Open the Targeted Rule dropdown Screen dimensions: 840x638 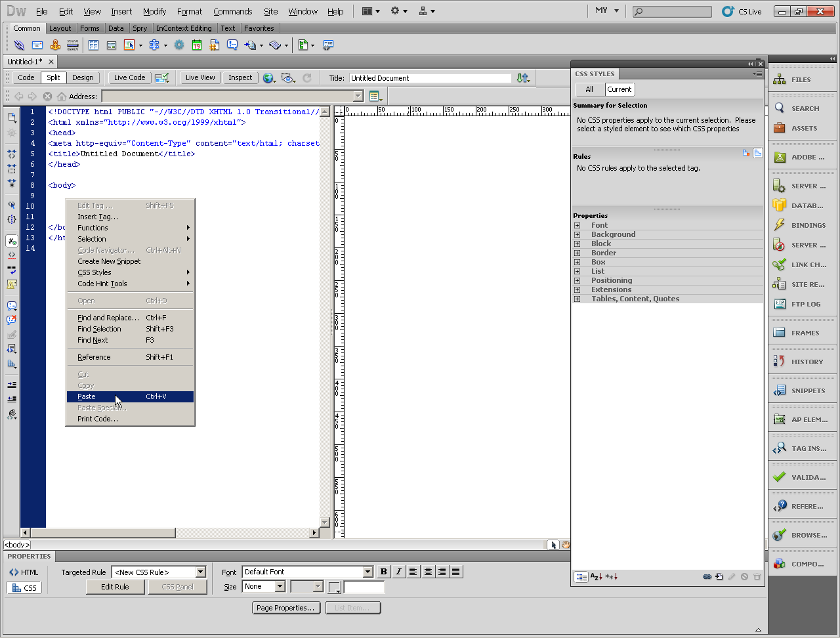201,572
